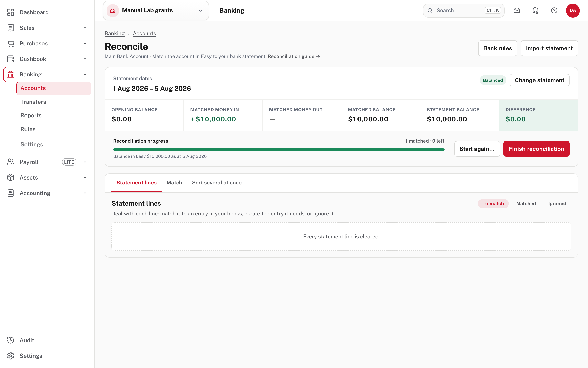Click the Sales receipt icon
The width and height of the screenshot is (588, 368).
(x=10, y=28)
